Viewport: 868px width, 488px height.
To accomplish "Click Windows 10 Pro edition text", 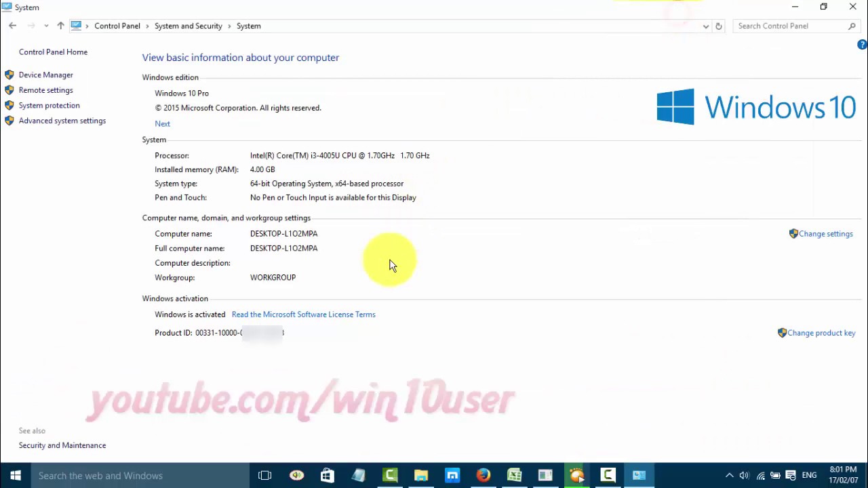I will pos(182,94).
